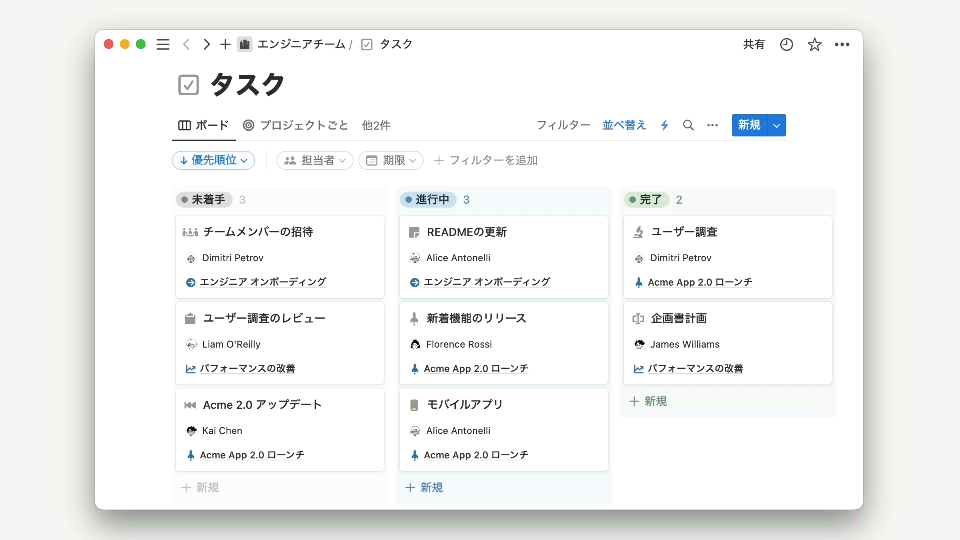The width and height of the screenshot is (960, 540).
Task: Click the タスク page checkbox icon
Action: [x=189, y=84]
